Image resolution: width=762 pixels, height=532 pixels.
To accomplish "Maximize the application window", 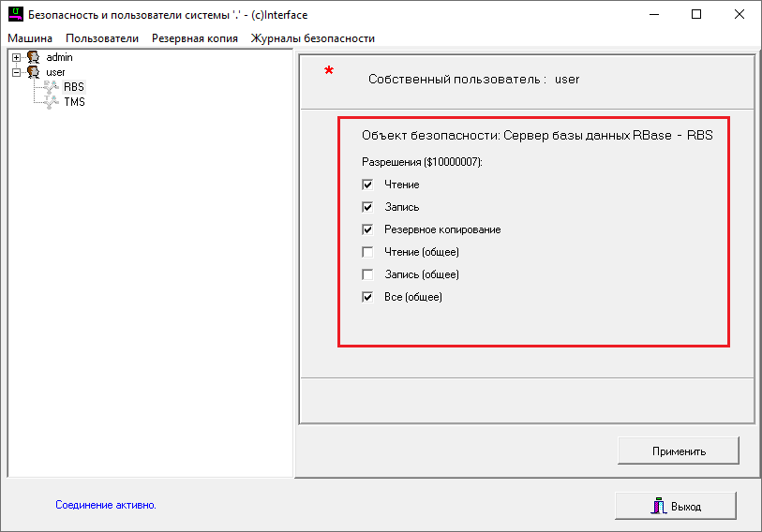I will click(696, 15).
